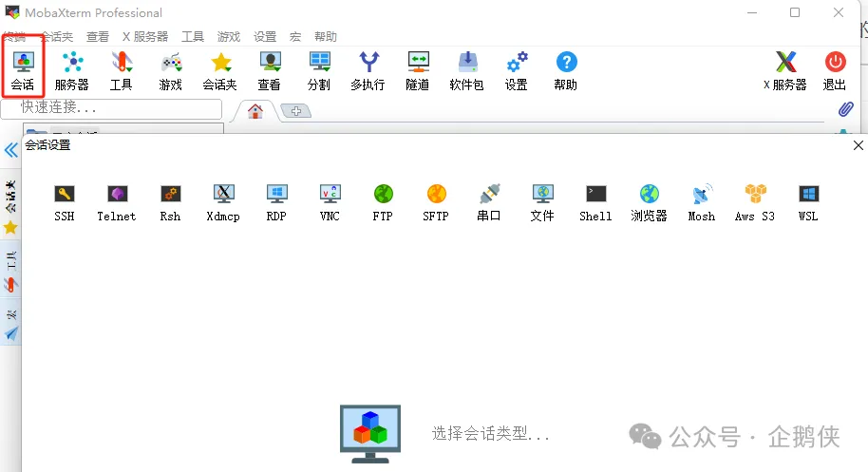Choose the RDP session type
The width and height of the screenshot is (868, 472).
point(276,203)
